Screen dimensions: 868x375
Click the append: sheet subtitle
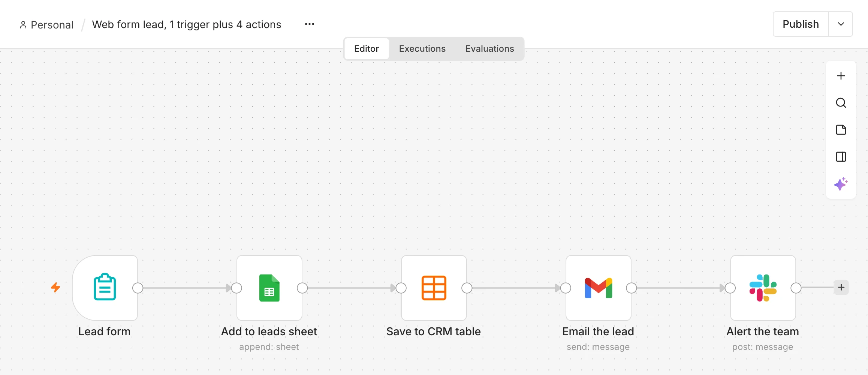(x=269, y=347)
